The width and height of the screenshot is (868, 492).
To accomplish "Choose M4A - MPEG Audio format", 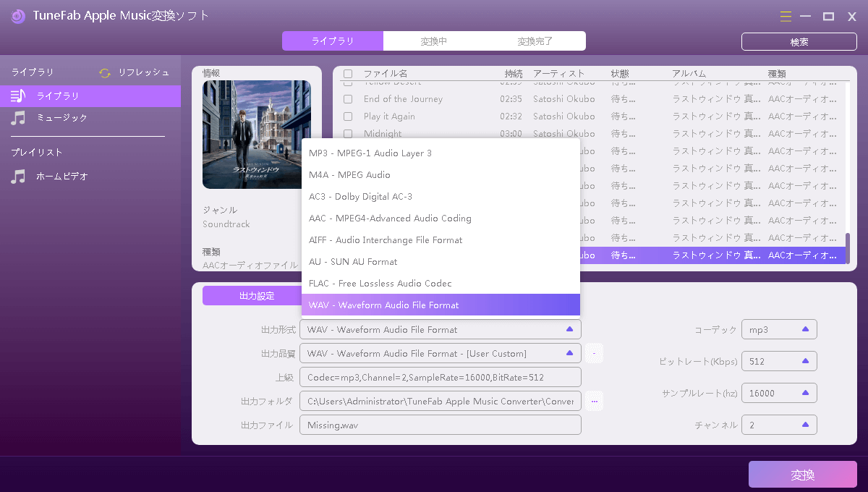I will click(441, 174).
